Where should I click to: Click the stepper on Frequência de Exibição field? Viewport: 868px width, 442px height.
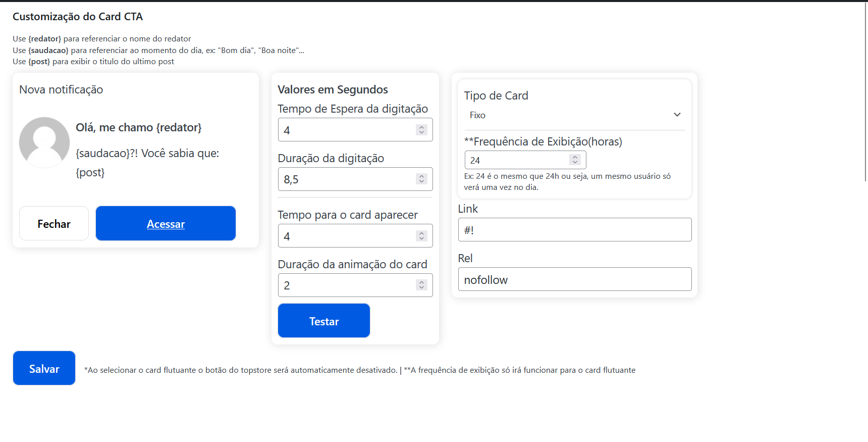pyautogui.click(x=575, y=160)
